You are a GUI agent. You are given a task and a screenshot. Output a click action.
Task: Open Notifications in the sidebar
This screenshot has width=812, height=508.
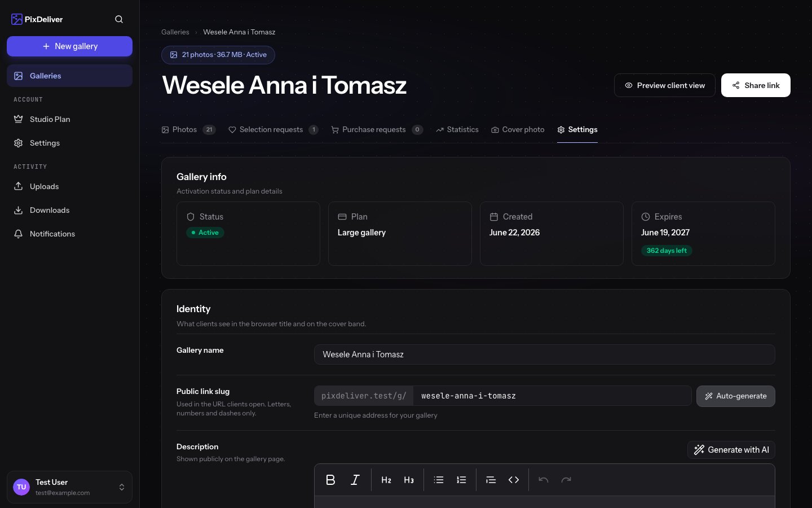pos(69,234)
